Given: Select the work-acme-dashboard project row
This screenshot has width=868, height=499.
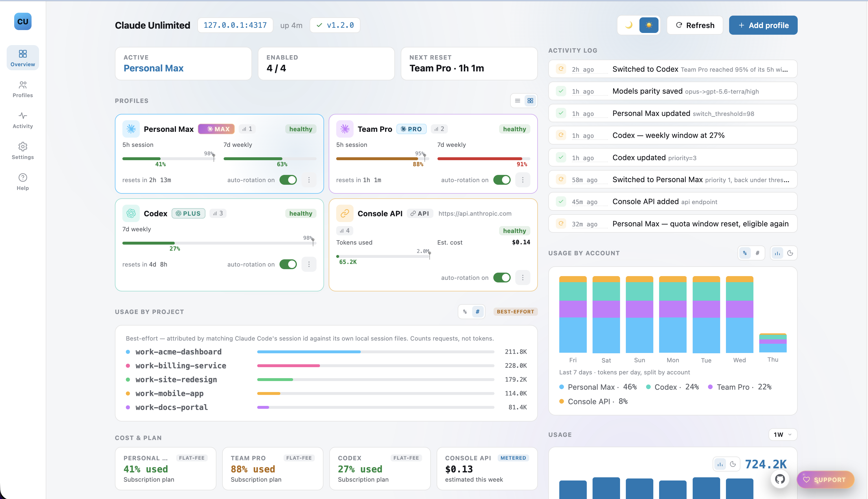Looking at the screenshot, I should [326, 352].
